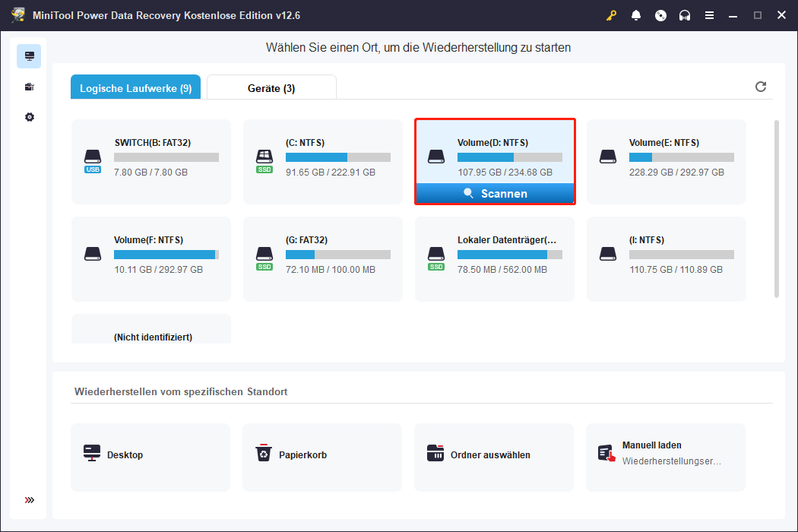Open the settings gear in sidebar
The image size is (798, 532).
click(29, 117)
